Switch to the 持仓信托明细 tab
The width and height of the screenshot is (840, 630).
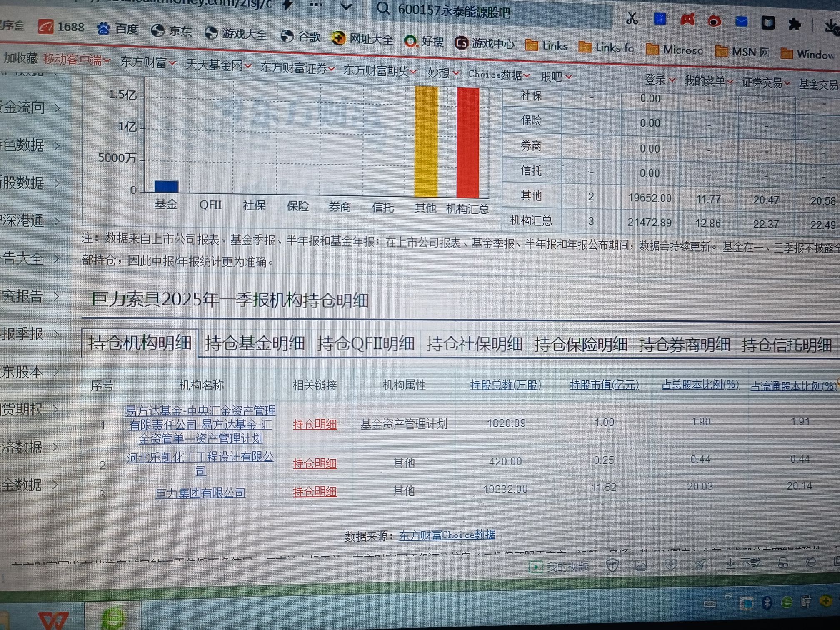[787, 345]
